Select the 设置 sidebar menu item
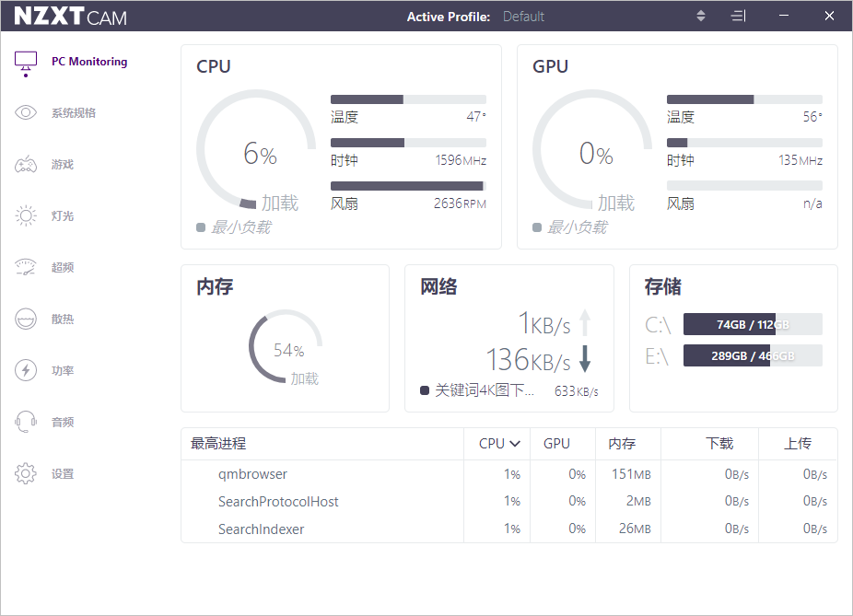 coord(63,474)
